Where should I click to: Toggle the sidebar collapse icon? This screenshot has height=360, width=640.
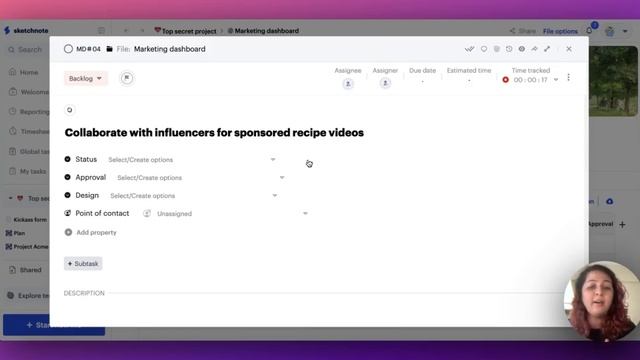[x=102, y=31]
